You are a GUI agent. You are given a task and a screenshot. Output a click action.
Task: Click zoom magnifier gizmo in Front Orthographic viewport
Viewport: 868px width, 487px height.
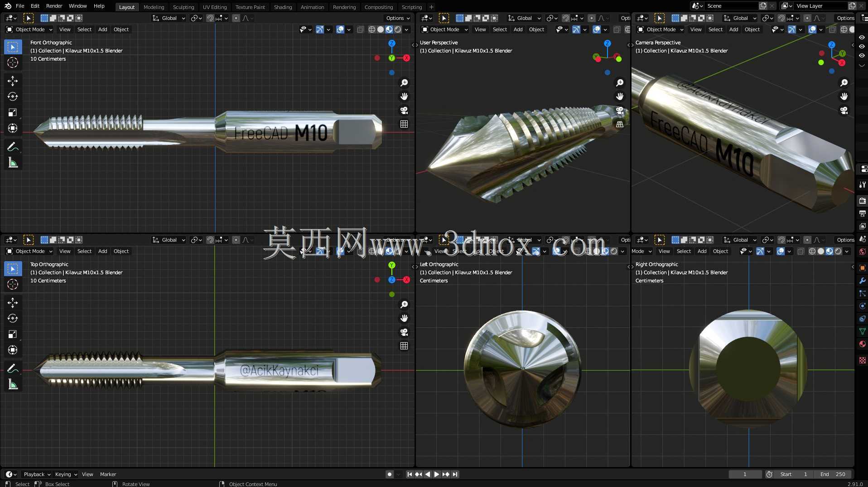tap(404, 83)
